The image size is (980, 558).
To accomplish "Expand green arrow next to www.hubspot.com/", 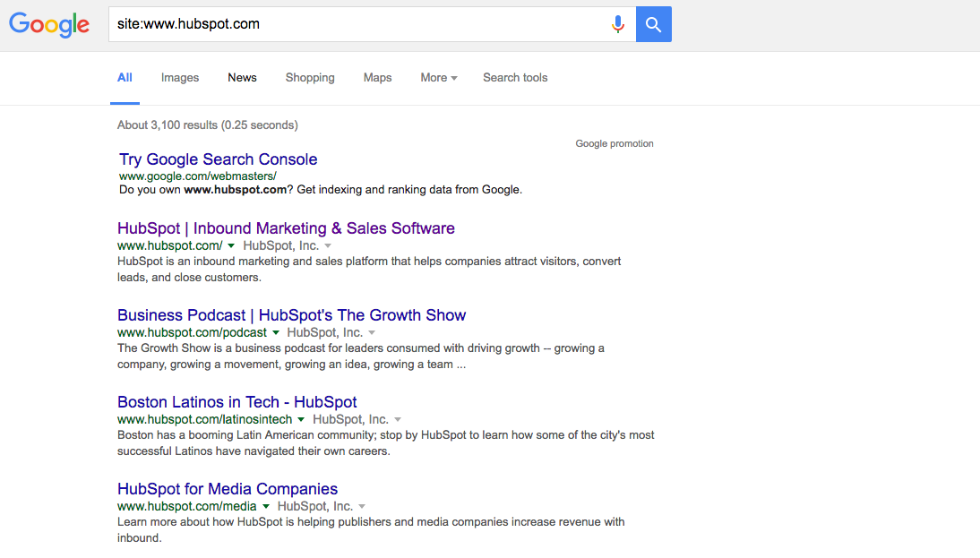I will pyautogui.click(x=231, y=246).
